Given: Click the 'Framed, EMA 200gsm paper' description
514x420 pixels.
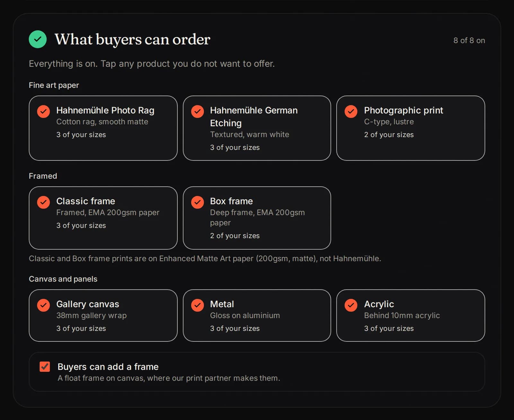Looking at the screenshot, I should pyautogui.click(x=108, y=212).
